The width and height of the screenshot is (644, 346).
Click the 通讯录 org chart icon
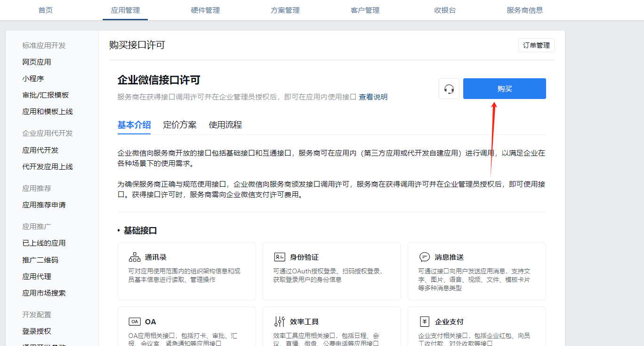[x=135, y=257]
